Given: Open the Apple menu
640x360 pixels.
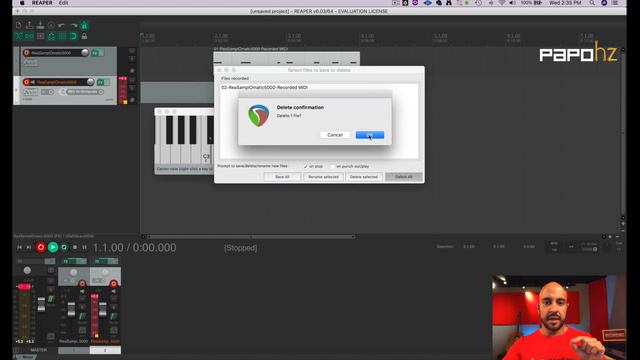Looking at the screenshot, I should [x=22, y=3].
